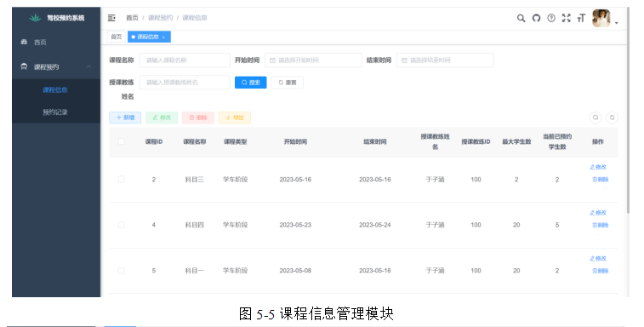Click the 首页 dashboard icon in sidebar
The image size is (644, 327).
tap(24, 42)
